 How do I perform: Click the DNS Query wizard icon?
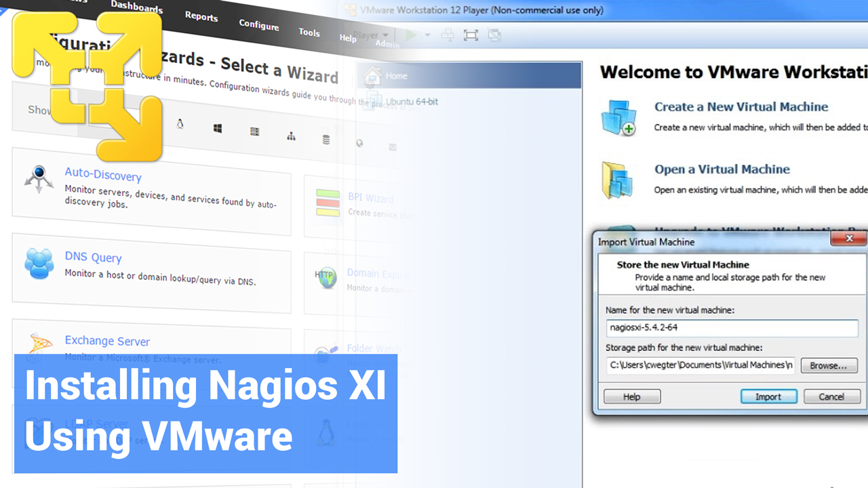pyautogui.click(x=39, y=264)
